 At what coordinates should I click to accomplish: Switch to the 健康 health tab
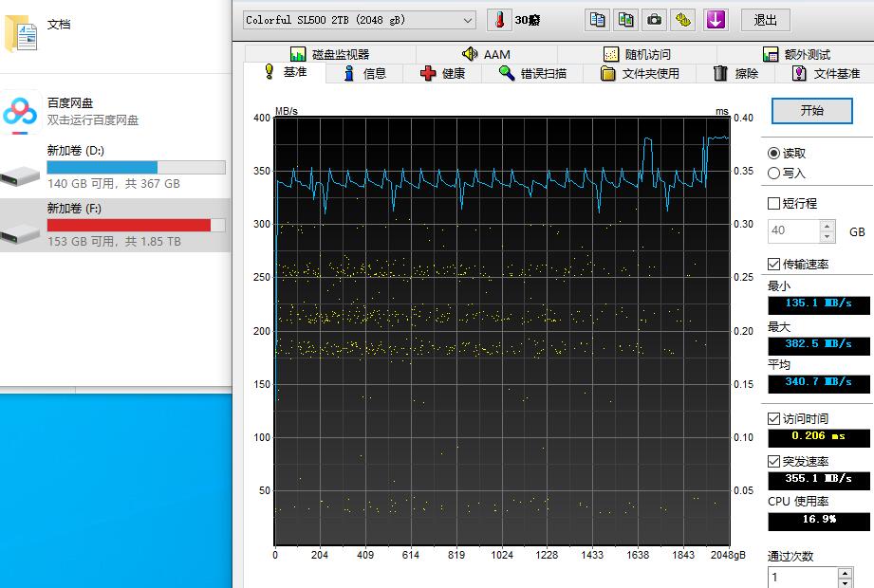point(443,73)
